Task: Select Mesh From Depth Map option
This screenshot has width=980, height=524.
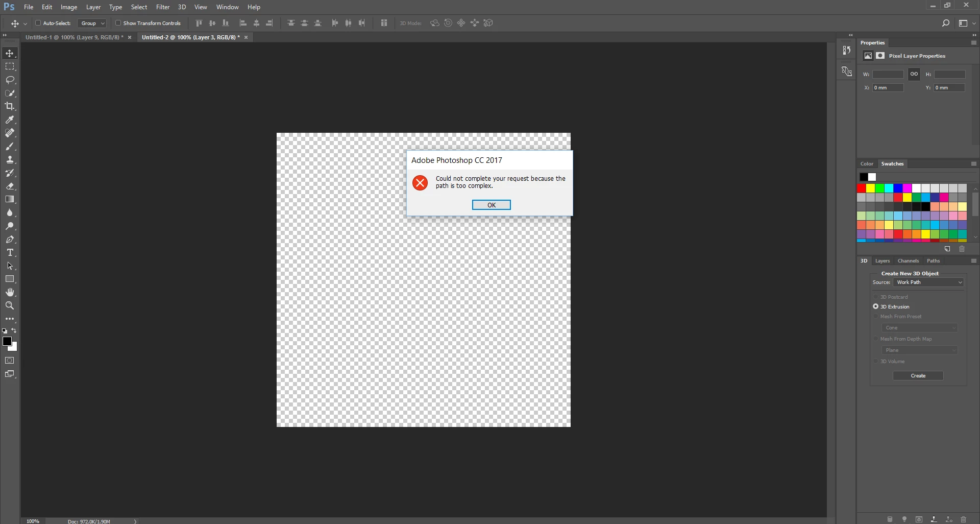Action: click(x=876, y=339)
